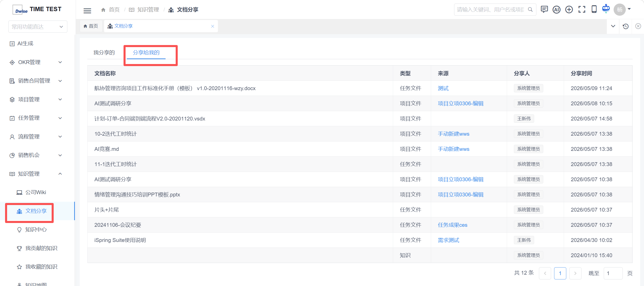The width and height of the screenshot is (644, 286).
Task: Go to next page arrow
Action: pos(575,273)
